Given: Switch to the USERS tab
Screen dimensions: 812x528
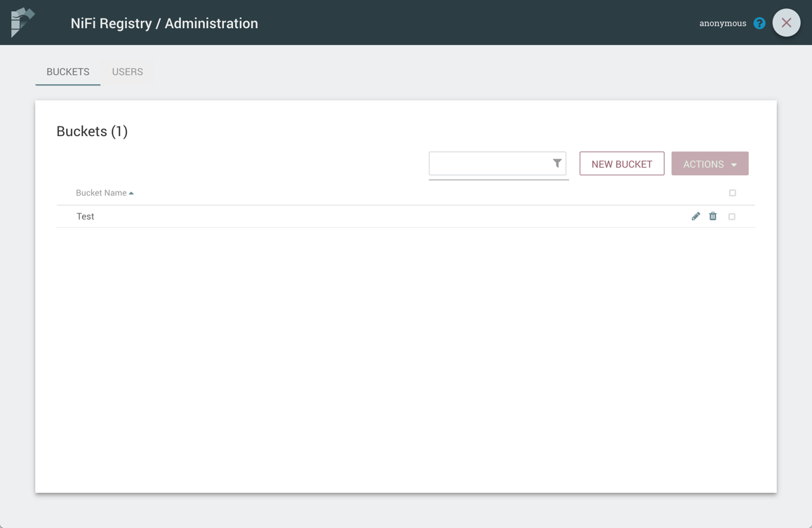Looking at the screenshot, I should 127,72.
